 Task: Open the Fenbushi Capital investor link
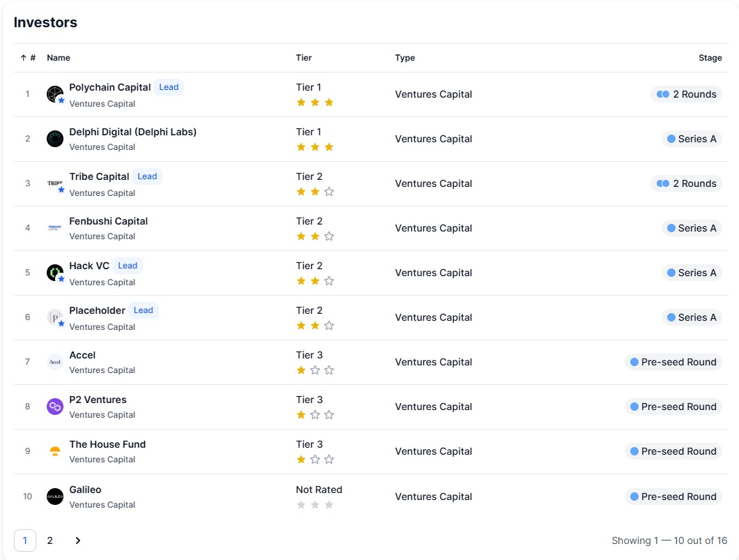coord(108,221)
